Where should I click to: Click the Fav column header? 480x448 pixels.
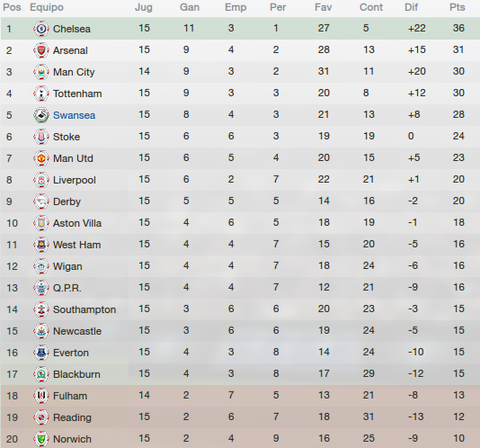pyautogui.click(x=324, y=7)
